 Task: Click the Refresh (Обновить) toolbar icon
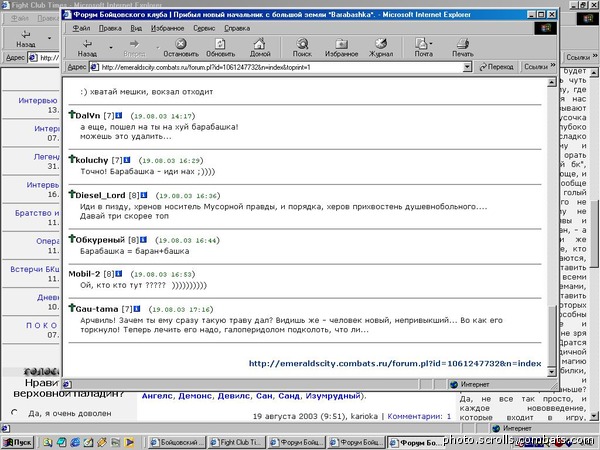point(220,48)
